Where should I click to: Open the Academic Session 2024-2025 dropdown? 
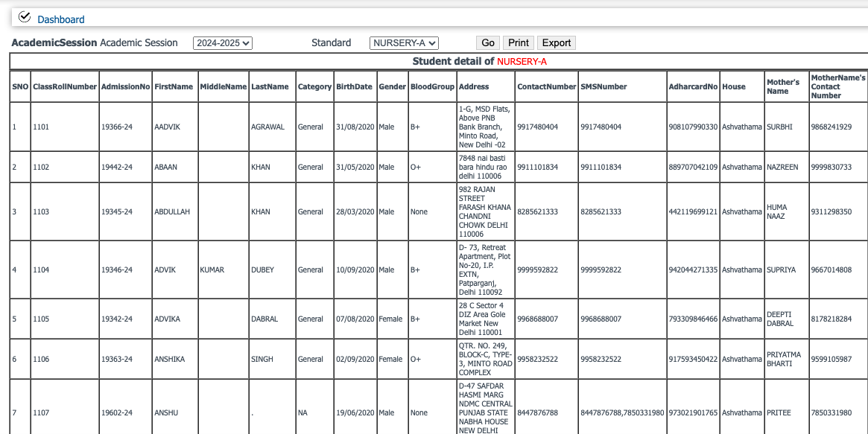pyautogui.click(x=223, y=43)
